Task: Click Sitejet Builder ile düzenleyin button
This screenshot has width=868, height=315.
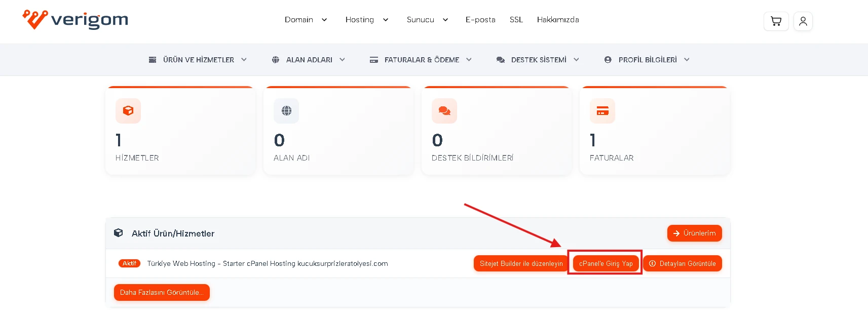Action: [521, 263]
